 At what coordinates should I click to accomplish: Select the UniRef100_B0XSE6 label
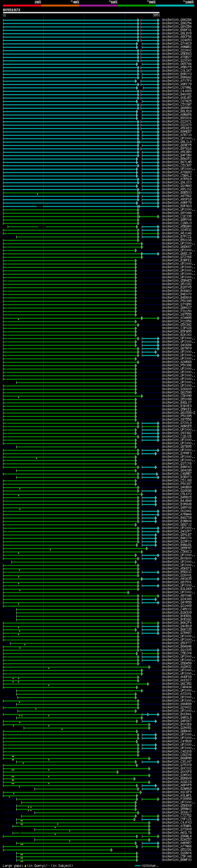pos(176,725)
